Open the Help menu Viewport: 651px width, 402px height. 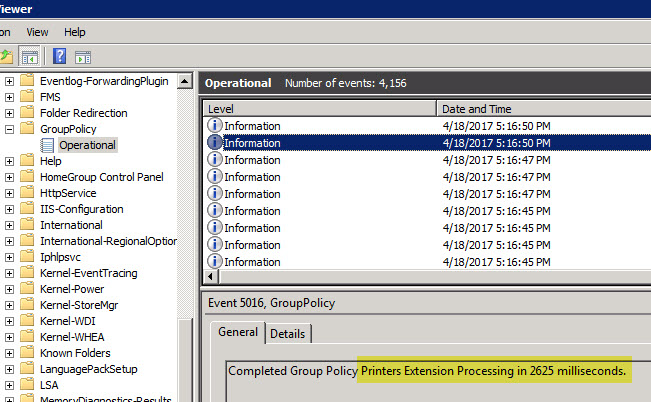click(75, 32)
